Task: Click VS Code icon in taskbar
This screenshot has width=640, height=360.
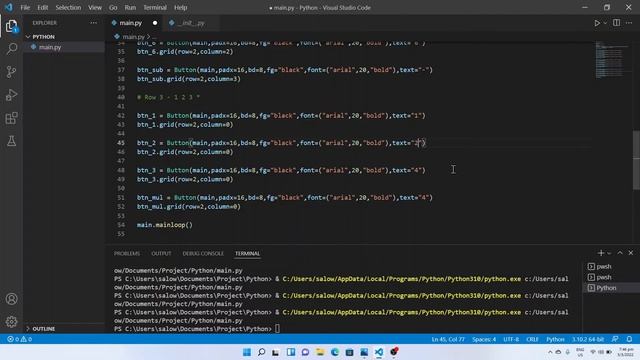Action: coord(379,352)
